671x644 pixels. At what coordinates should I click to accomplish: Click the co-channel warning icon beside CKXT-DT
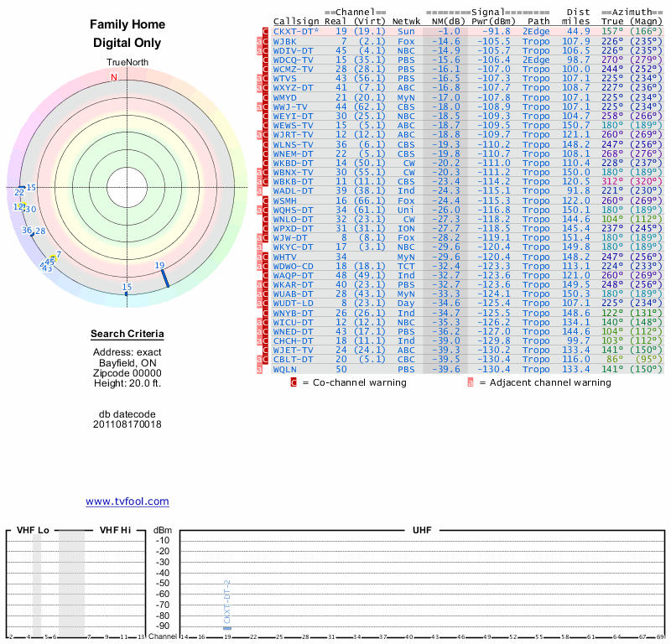266,31
